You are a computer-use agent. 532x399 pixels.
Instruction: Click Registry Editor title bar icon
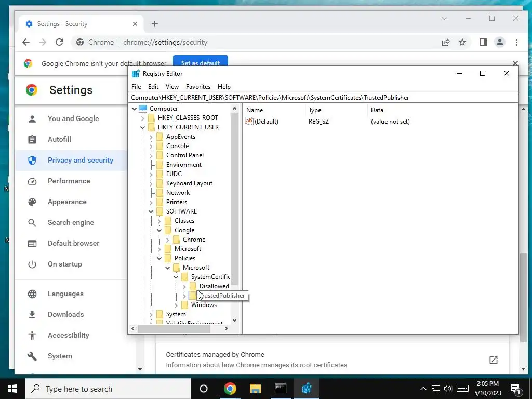tap(136, 74)
